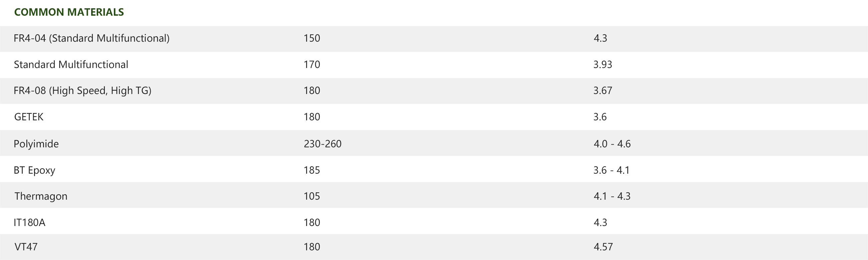Select the Thermagon material name

[x=41, y=196]
